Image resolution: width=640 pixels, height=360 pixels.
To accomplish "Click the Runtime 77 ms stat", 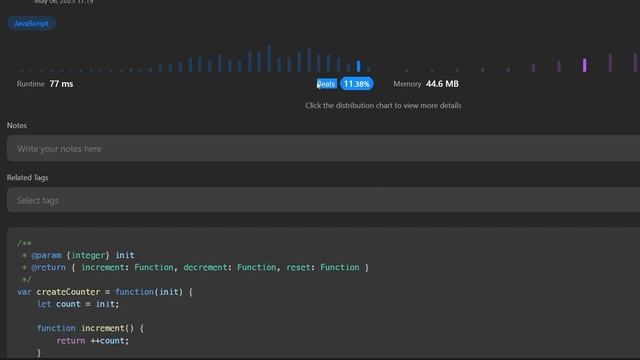I will (x=45, y=84).
